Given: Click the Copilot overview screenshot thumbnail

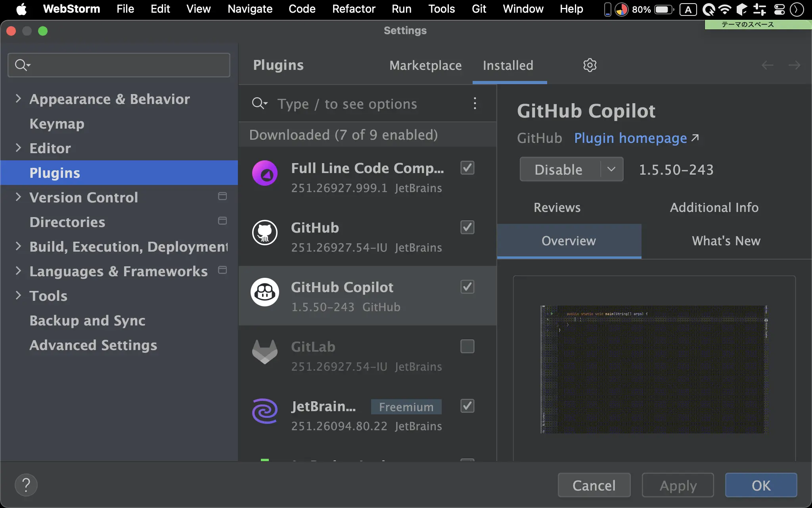Looking at the screenshot, I should (654, 369).
